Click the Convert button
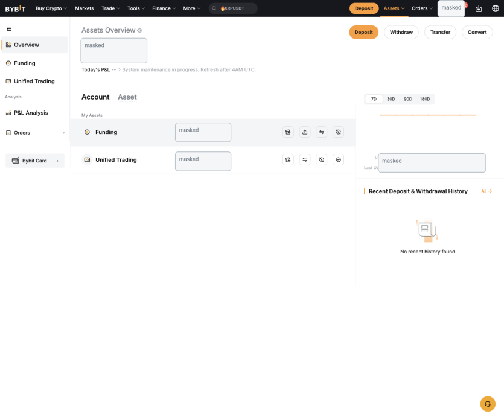The width and height of the screenshot is (504, 420). [x=477, y=32]
